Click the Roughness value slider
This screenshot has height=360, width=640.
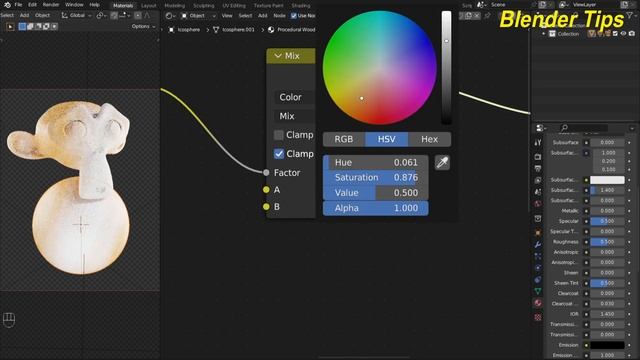point(607,242)
